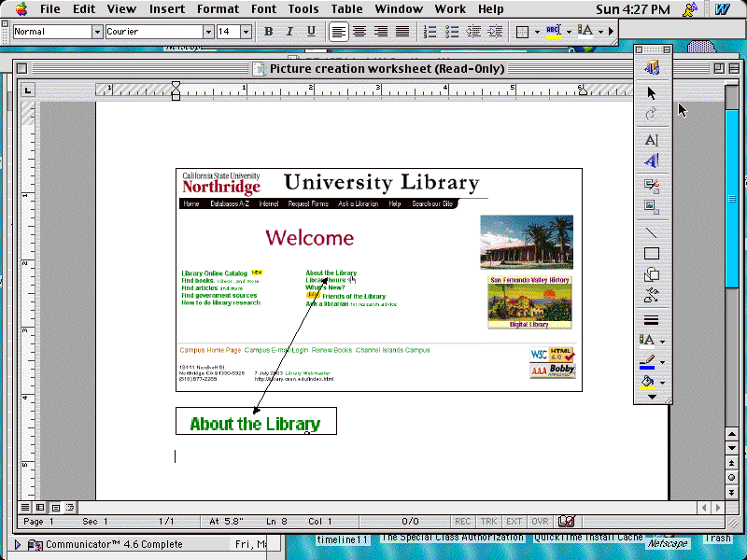Apply the yellow Highlight tool

click(553, 32)
